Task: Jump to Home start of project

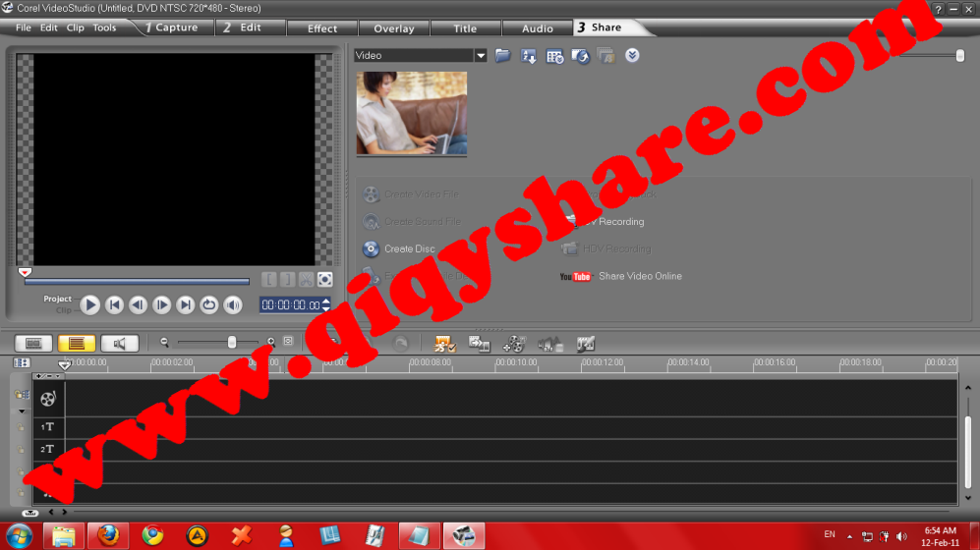Action: (x=114, y=304)
